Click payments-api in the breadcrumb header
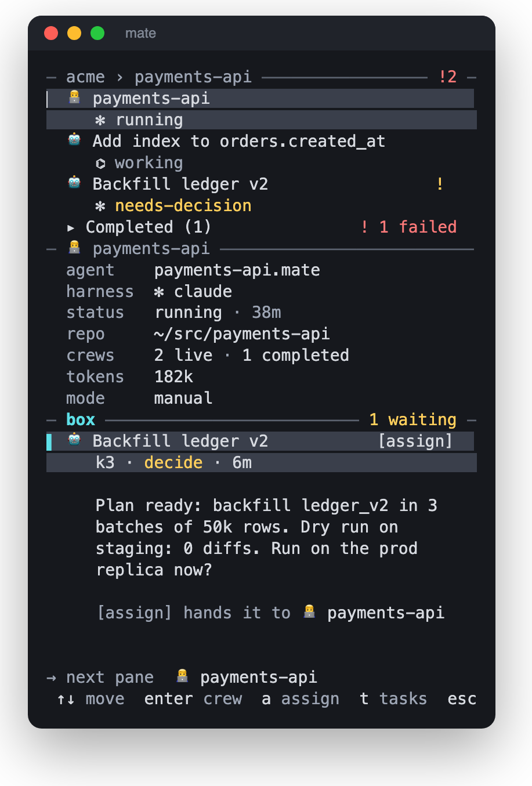532x786 pixels. [x=193, y=77]
